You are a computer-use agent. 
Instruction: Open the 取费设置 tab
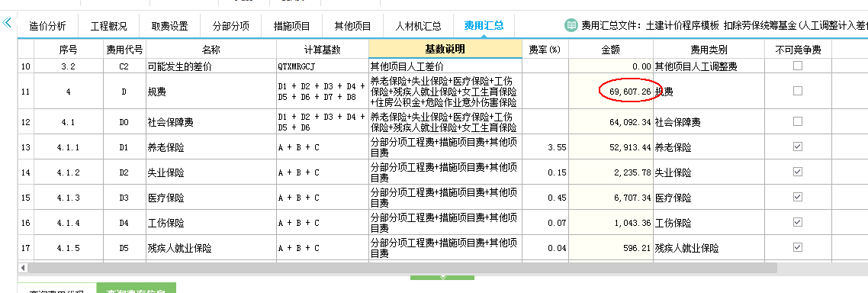pyautogui.click(x=169, y=26)
